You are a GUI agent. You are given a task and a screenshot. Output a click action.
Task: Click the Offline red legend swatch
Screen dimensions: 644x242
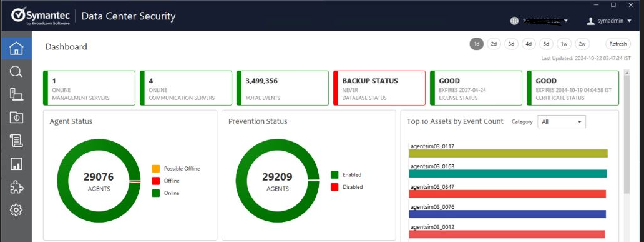[x=155, y=181]
